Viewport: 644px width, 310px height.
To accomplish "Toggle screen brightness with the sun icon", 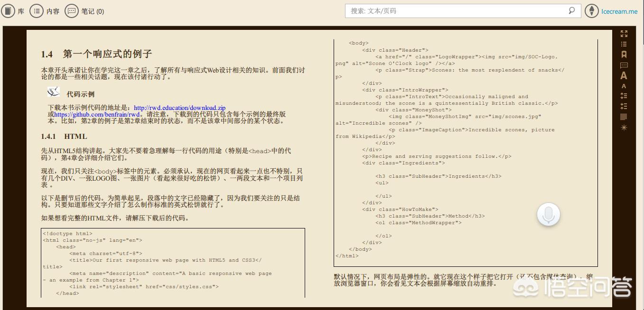I will [x=624, y=127].
